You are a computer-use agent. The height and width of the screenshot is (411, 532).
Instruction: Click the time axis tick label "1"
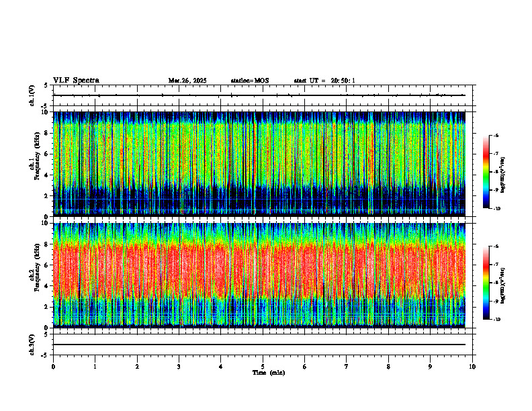pyautogui.click(x=95, y=367)
